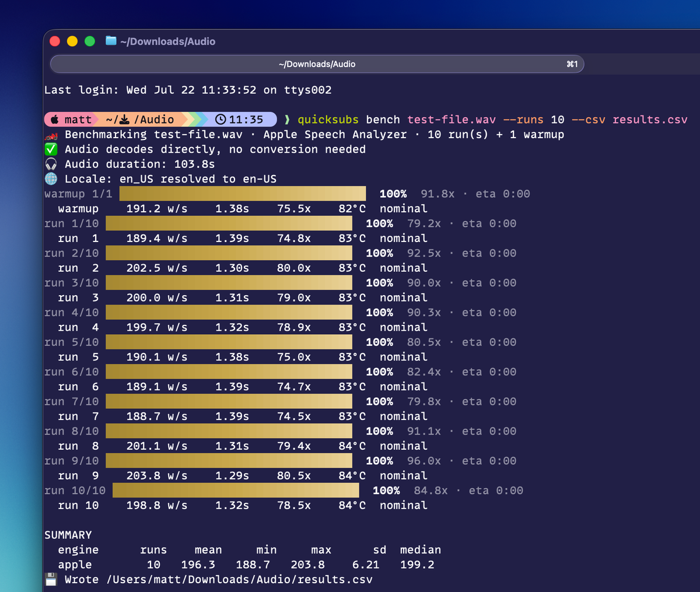The width and height of the screenshot is (700, 592).
Task: Click the 'median' column header
Action: pos(421,549)
